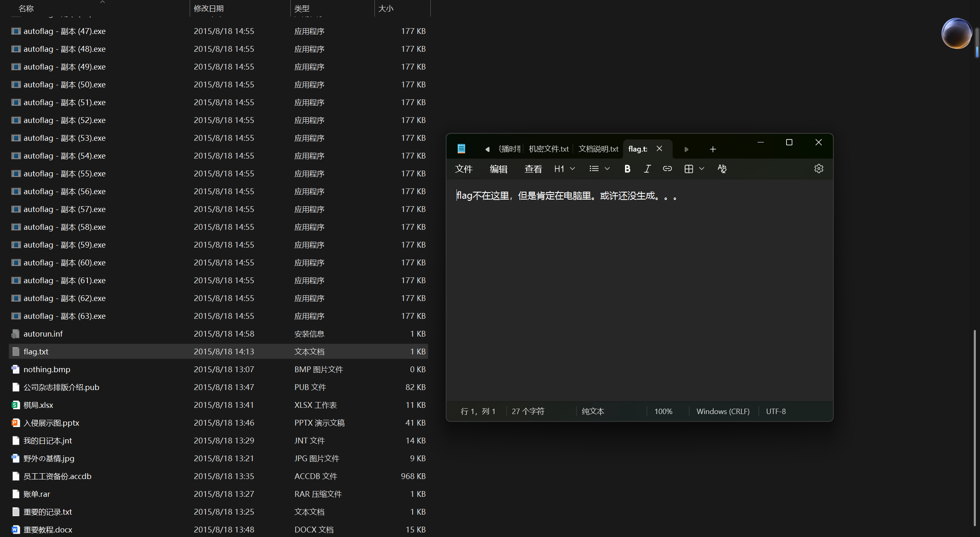
Task: Expand table options dropdown arrow
Action: [x=702, y=169]
